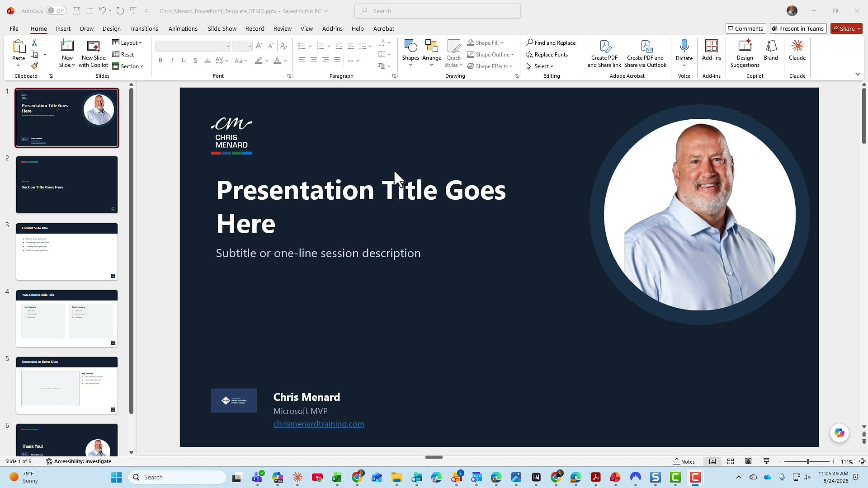Click the Brand icon in Copilot group
868x488 pixels.
[x=771, y=50]
